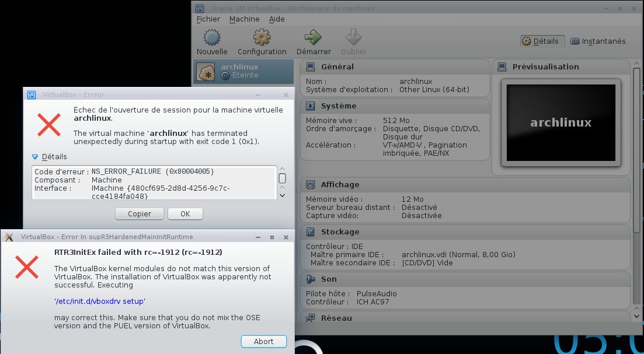Click the Son section header
644x354 pixels.
click(x=465, y=279)
